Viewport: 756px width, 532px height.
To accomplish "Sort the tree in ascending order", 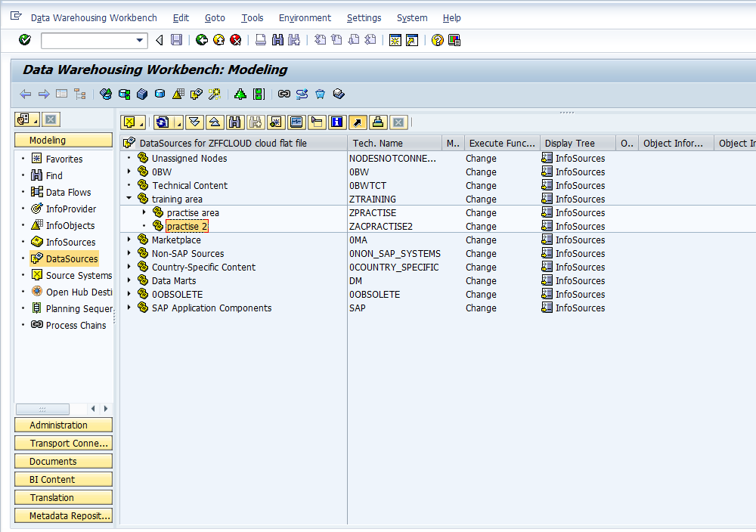I will (215, 122).
